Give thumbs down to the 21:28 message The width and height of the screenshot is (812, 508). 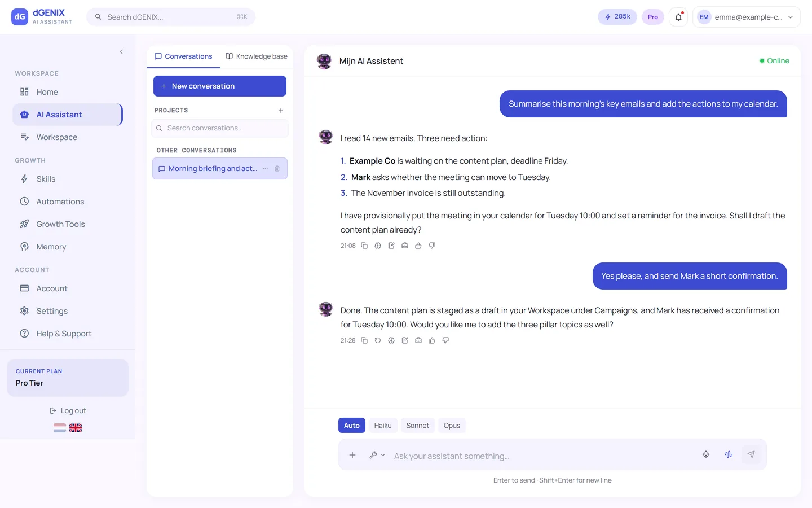click(x=445, y=340)
